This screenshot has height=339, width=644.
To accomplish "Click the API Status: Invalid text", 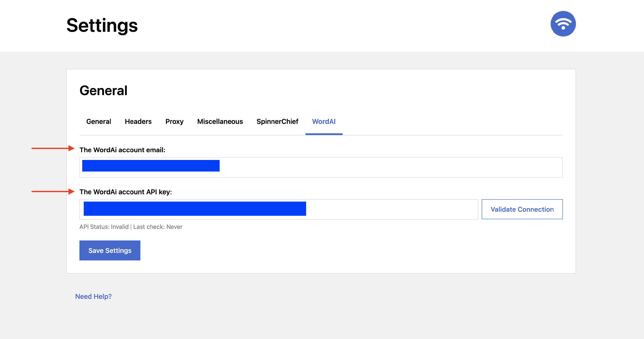I will pyautogui.click(x=104, y=227).
